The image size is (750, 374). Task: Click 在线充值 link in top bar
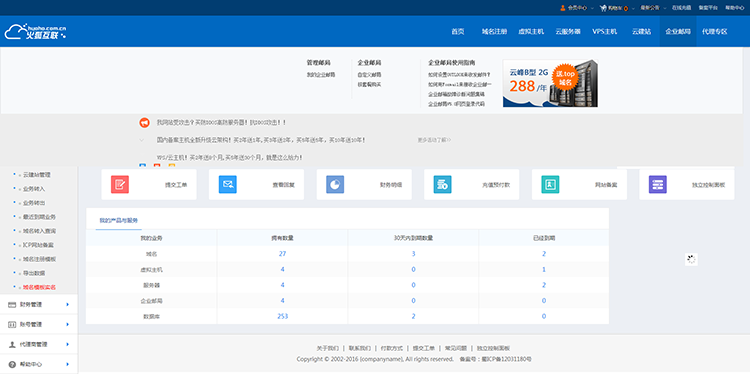click(681, 8)
